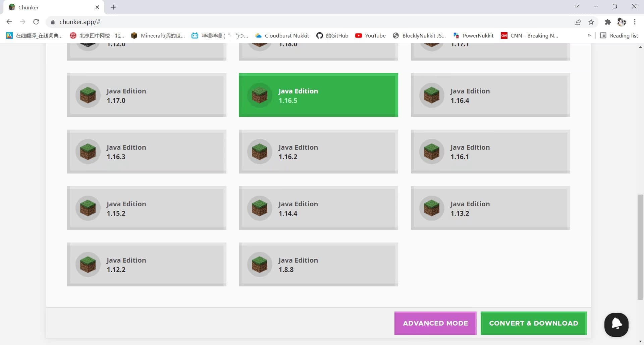Go back to previous page

click(x=9, y=22)
